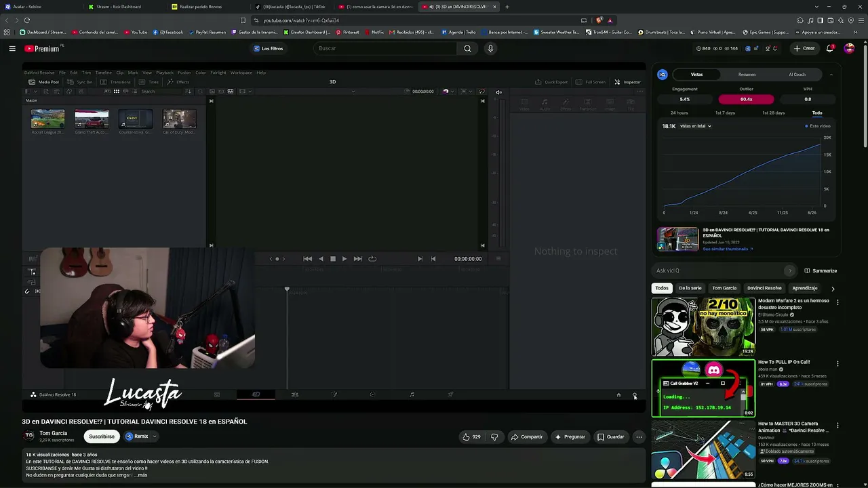The width and height of the screenshot is (868, 488).
Task: Click the YouTube search magnifier button
Action: click(x=467, y=48)
